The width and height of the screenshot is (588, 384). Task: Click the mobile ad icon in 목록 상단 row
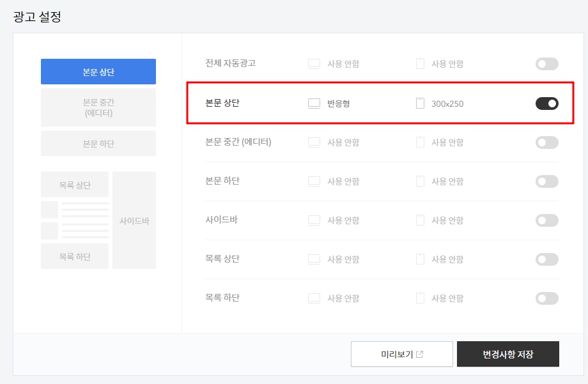(x=420, y=259)
